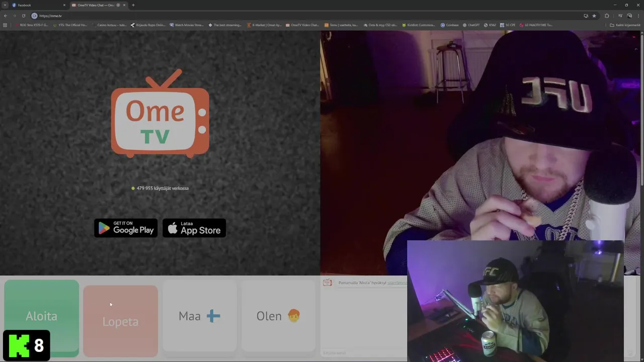Click the OmeTV icon in the chat panel
Viewport: 644px width, 362px height.
point(328,283)
